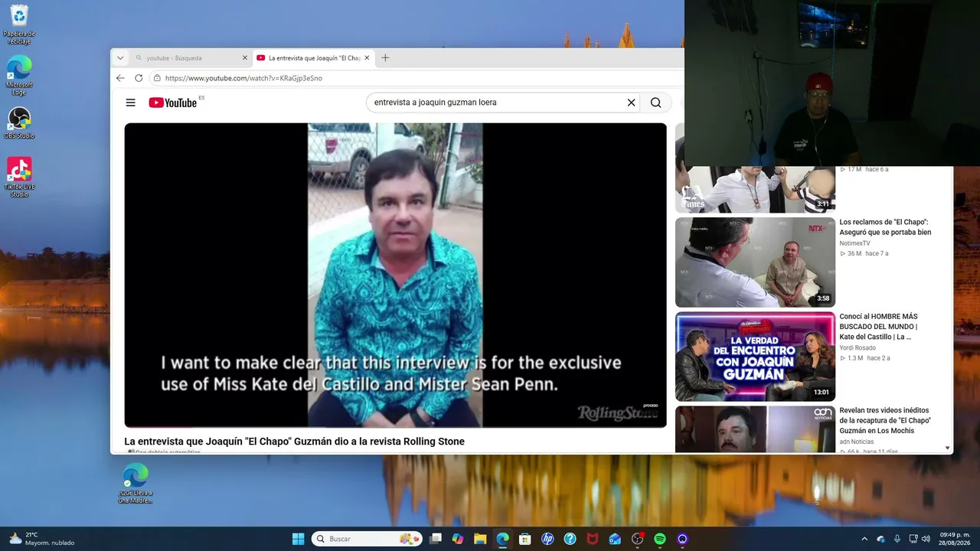Screen dimensions: 980x551
Task: Click the Windows taskbar Buscar box
Action: coord(367,539)
